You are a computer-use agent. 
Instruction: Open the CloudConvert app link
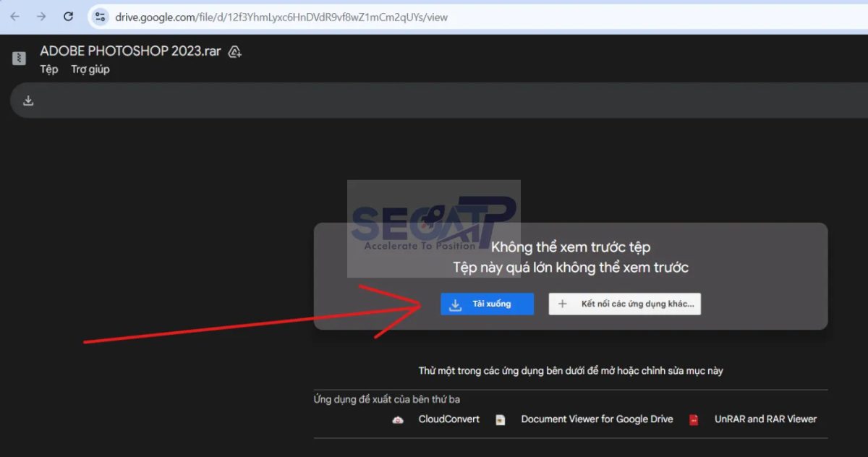point(448,419)
